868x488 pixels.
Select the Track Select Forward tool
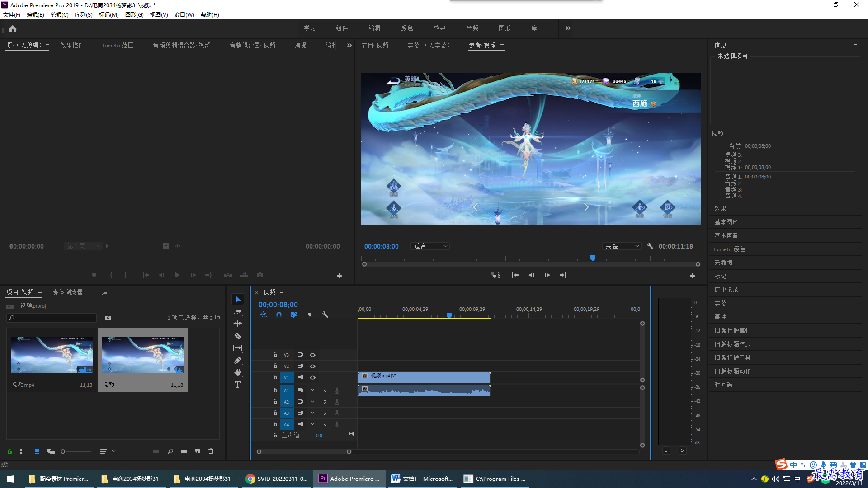(238, 312)
